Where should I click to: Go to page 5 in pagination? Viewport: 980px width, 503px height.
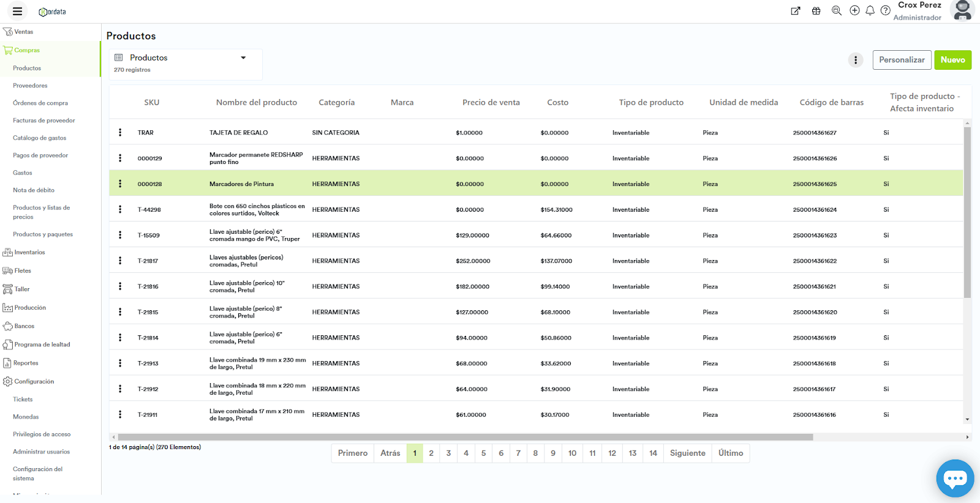point(483,453)
